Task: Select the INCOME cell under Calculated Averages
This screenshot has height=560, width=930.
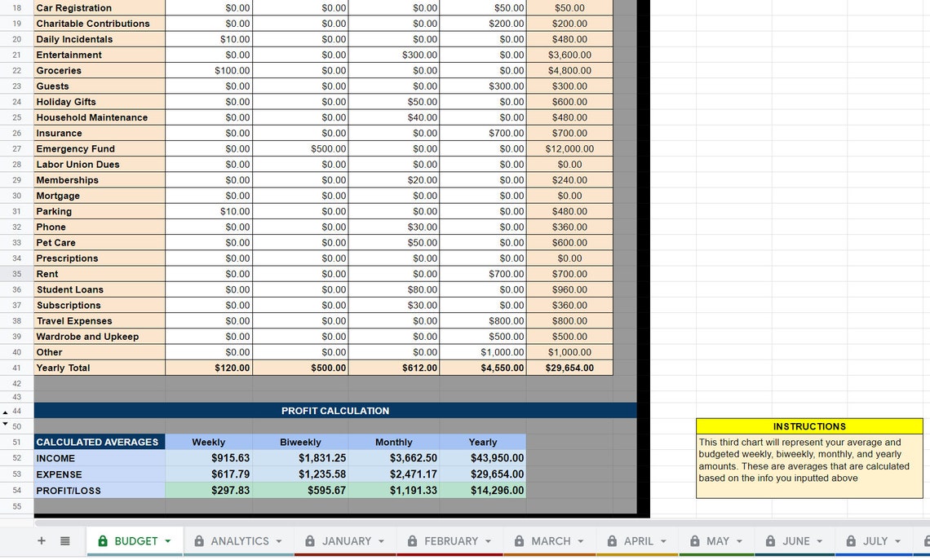Action: [99, 458]
